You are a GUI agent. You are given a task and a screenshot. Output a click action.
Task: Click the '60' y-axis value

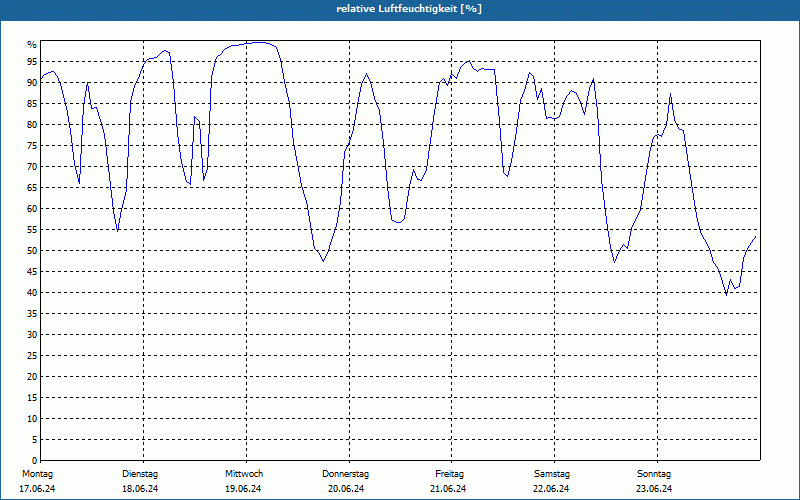tap(32, 209)
